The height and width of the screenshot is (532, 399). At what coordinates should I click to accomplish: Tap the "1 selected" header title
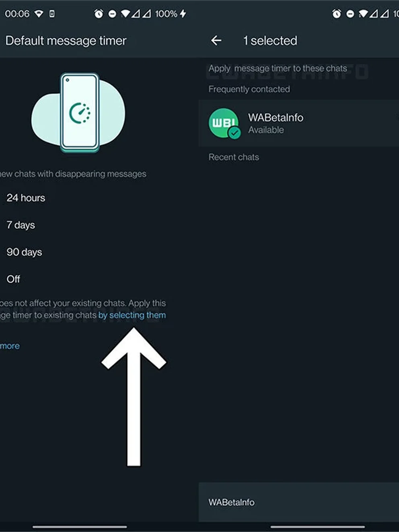pos(270,41)
